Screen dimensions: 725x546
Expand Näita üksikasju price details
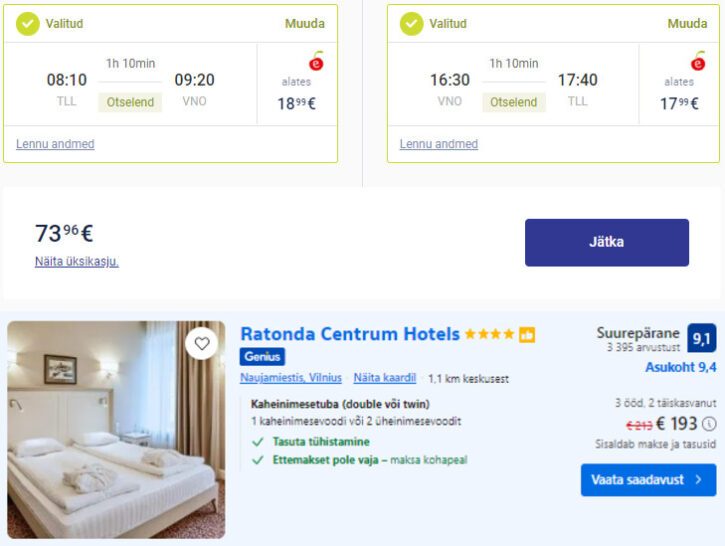[x=77, y=261]
